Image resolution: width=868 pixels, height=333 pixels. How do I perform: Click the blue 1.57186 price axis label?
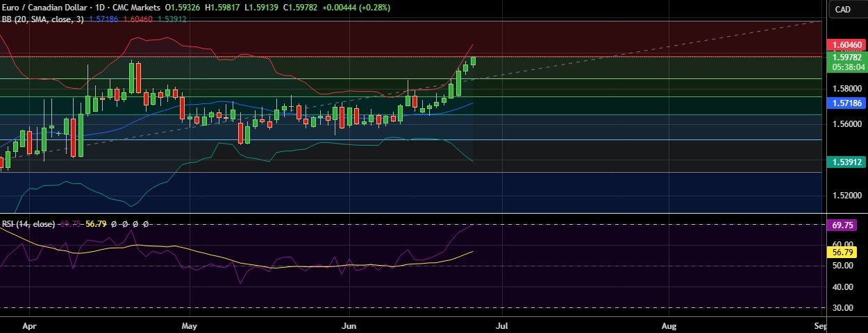pos(847,103)
